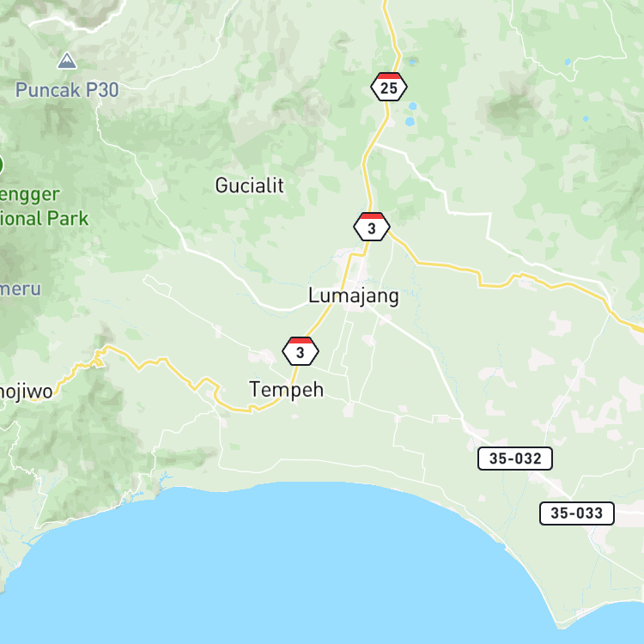This screenshot has width=644, height=644.
Task: Click the route 3 shield north of Lumajang
Action: pyautogui.click(x=372, y=227)
